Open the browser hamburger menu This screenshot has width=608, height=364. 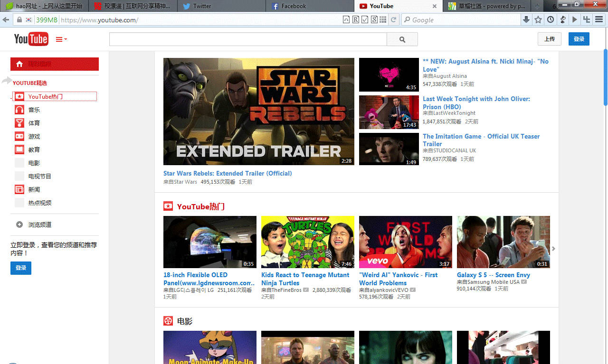click(x=599, y=19)
